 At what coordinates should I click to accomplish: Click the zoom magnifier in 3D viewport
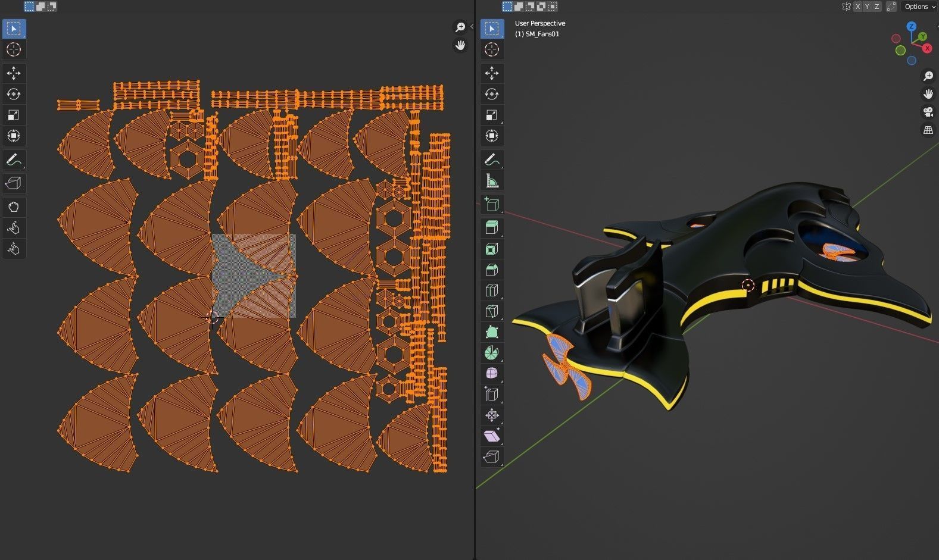(928, 76)
